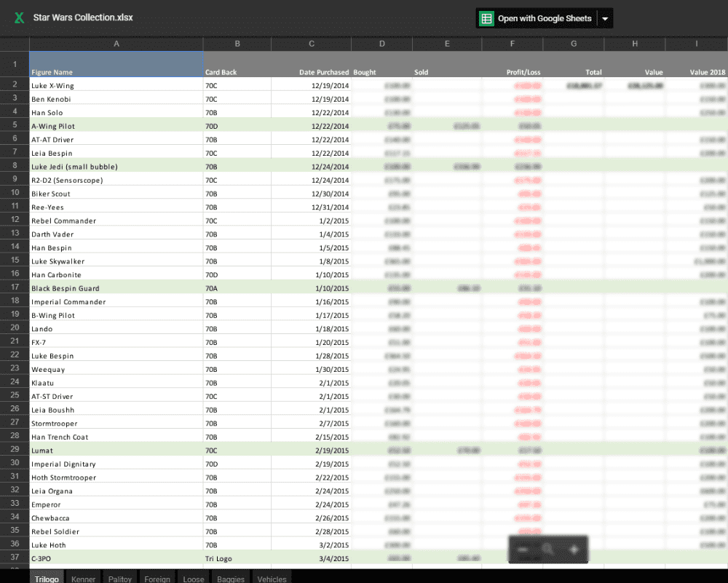The image size is (728, 583).
Task: Click the Darth Vader cell
Action: (x=116, y=234)
